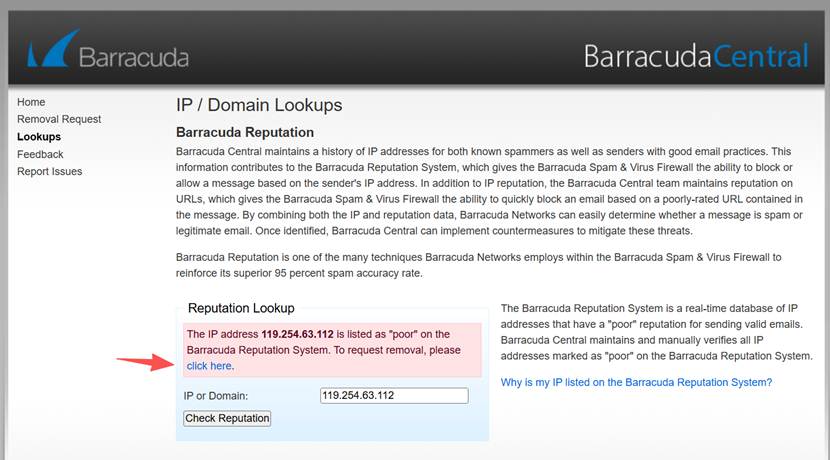Open 'Why is my IP listed' link

(x=636, y=382)
